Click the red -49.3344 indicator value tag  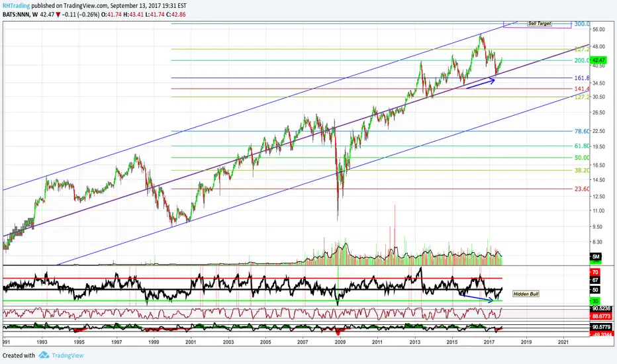pyautogui.click(x=601, y=334)
